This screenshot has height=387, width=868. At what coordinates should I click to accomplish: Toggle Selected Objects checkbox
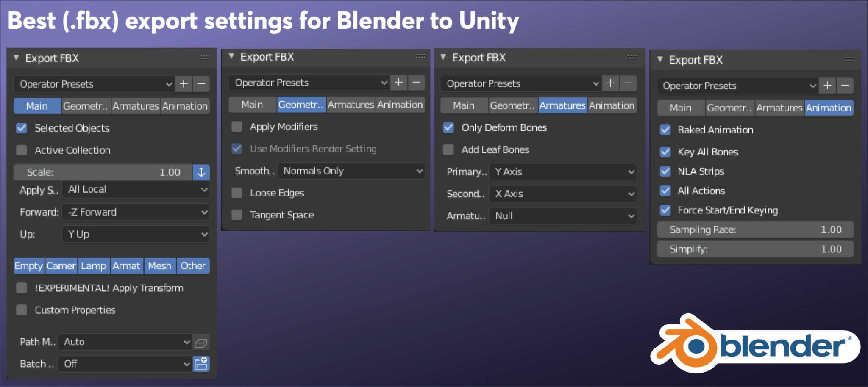[22, 128]
